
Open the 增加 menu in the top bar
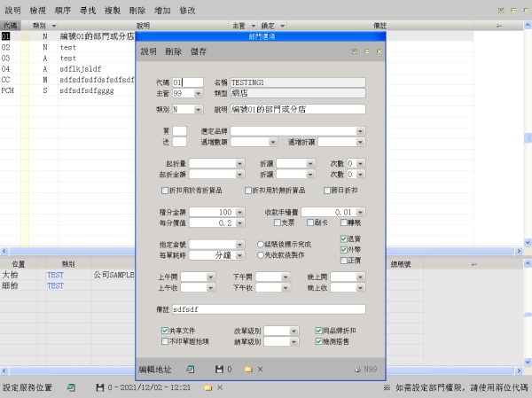(162, 8)
